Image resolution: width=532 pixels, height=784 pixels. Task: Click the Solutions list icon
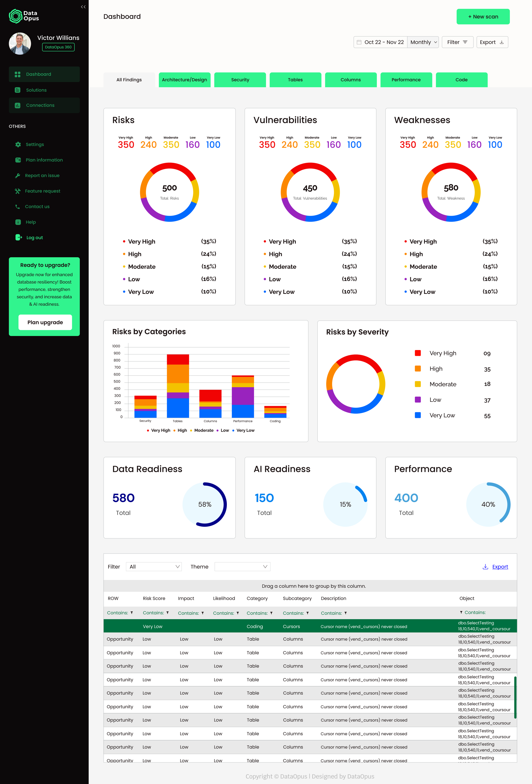click(17, 90)
